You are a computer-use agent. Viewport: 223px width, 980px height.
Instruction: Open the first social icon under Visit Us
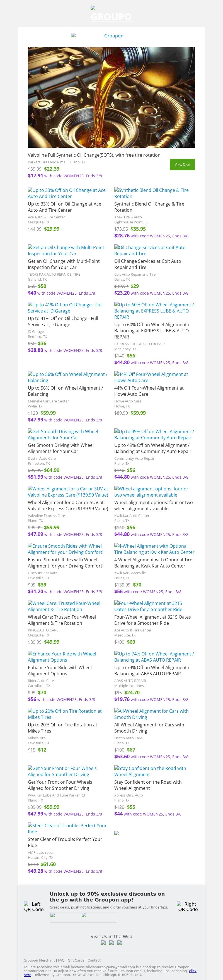click(103, 943)
